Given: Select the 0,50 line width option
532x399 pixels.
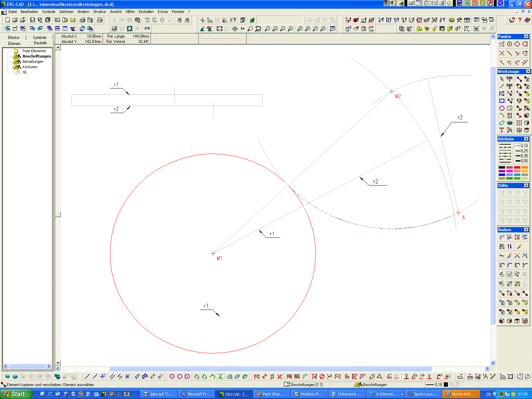Looking at the screenshot, I should (521, 161).
